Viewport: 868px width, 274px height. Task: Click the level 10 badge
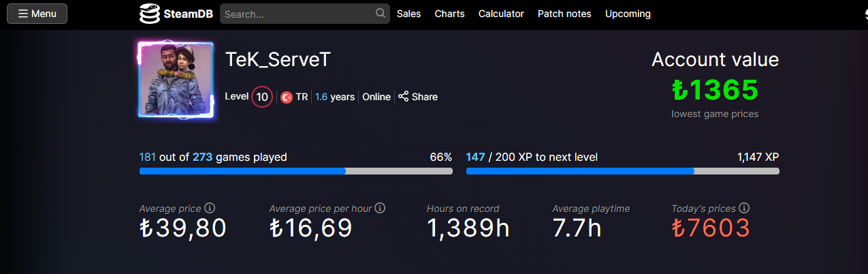[262, 97]
